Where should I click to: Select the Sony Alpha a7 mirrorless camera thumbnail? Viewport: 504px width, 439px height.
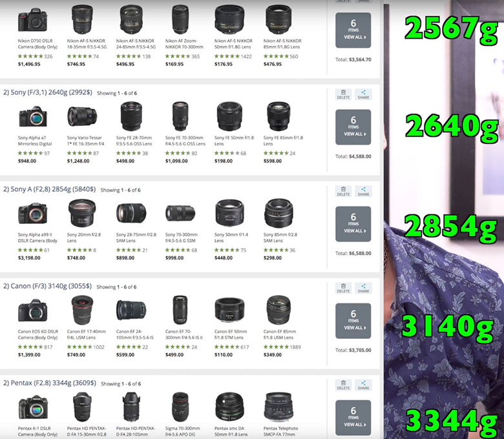[x=32, y=116]
